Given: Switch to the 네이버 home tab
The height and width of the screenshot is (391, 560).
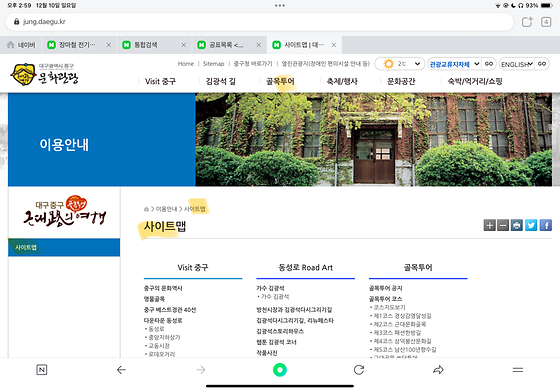Looking at the screenshot, I should [x=21, y=45].
